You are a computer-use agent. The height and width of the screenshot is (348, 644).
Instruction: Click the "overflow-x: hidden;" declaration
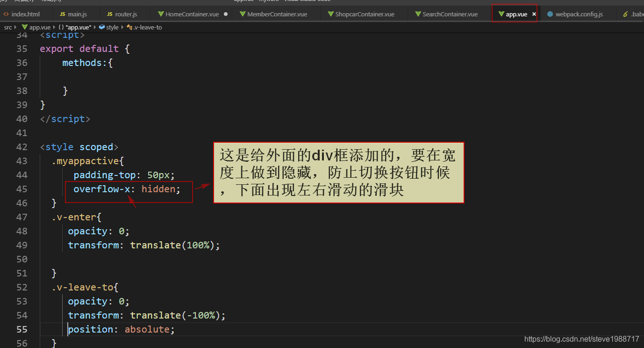[127, 189]
